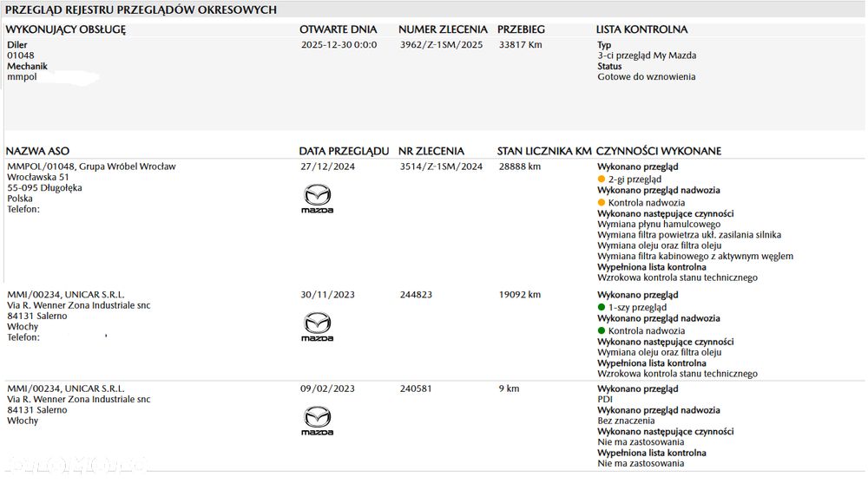Click the dealer code 01048
This screenshot has height=483, width=868.
[21, 55]
